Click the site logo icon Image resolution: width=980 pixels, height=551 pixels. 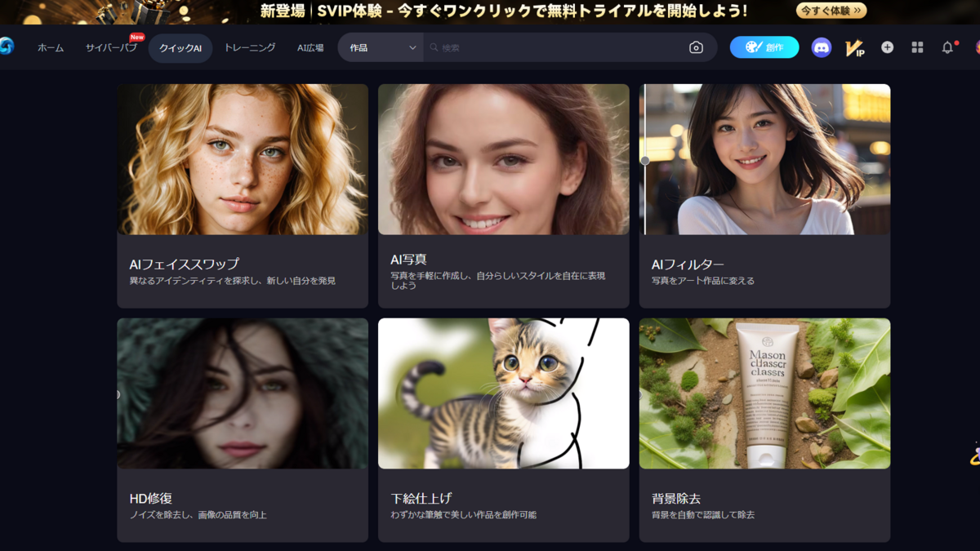coord(7,47)
